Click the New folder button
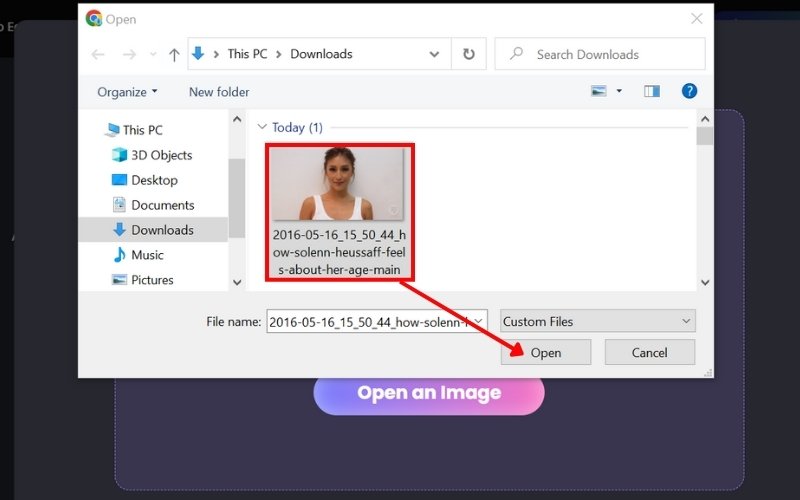The height and width of the screenshot is (500, 800). tap(219, 92)
